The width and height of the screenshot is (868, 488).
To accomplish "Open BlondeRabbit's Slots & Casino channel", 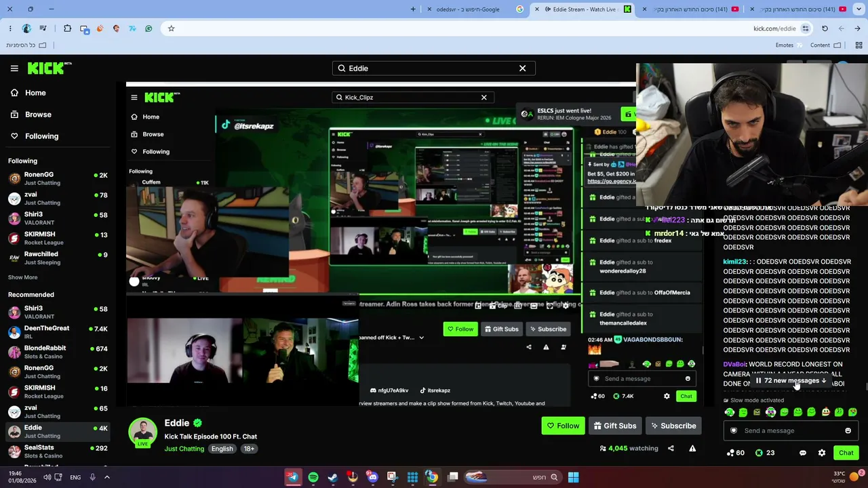I will 58,352.
